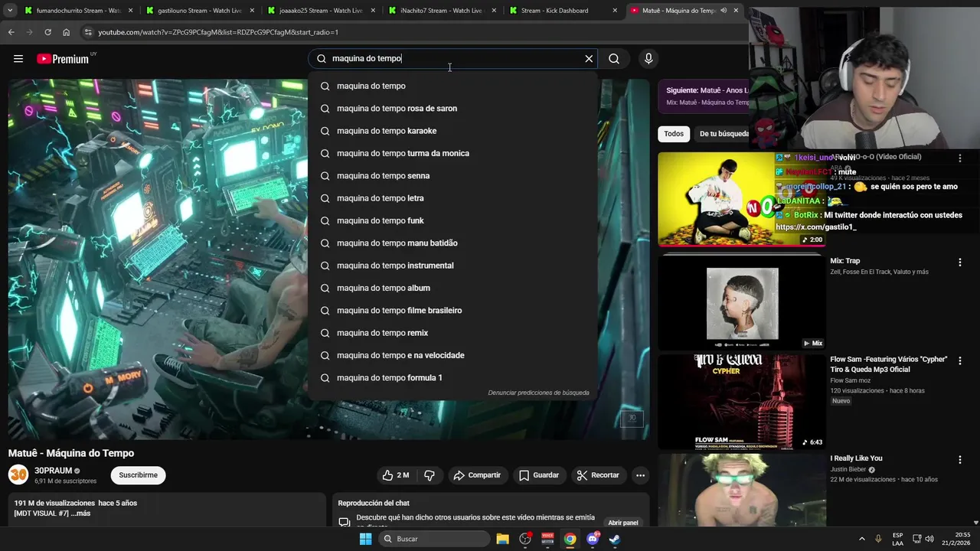Open options menu for Flow Sam video

click(959, 360)
